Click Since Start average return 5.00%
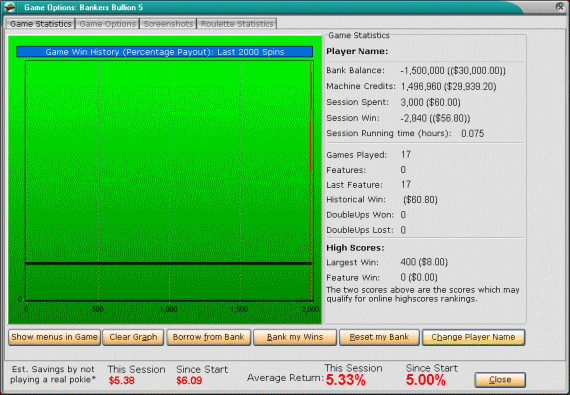This screenshot has height=395, width=570. click(x=426, y=380)
